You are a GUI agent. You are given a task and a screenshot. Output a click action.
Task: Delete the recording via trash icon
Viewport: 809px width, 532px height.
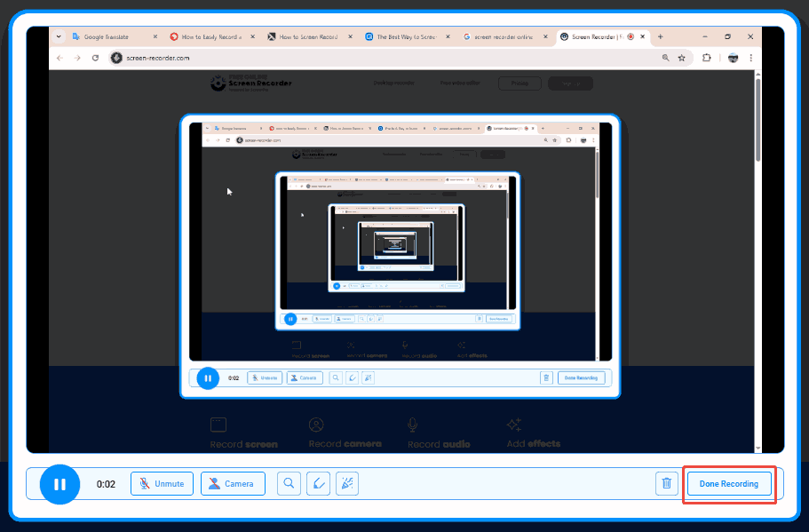pyautogui.click(x=666, y=484)
